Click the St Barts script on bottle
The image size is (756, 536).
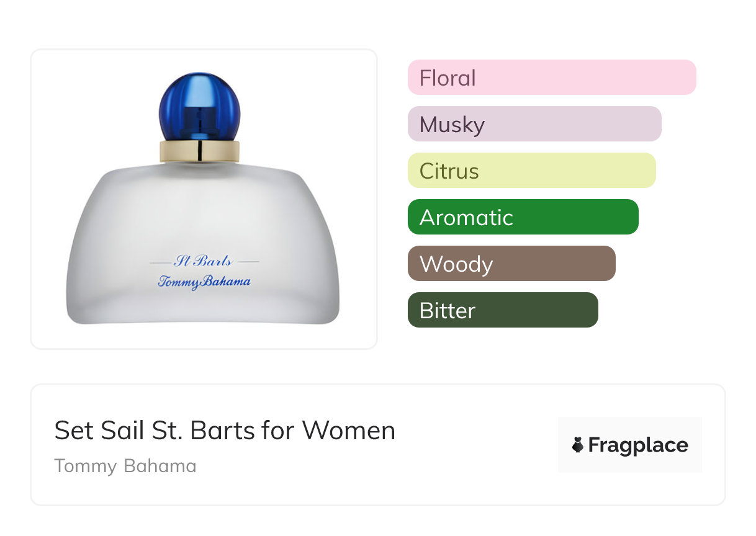pos(203,261)
